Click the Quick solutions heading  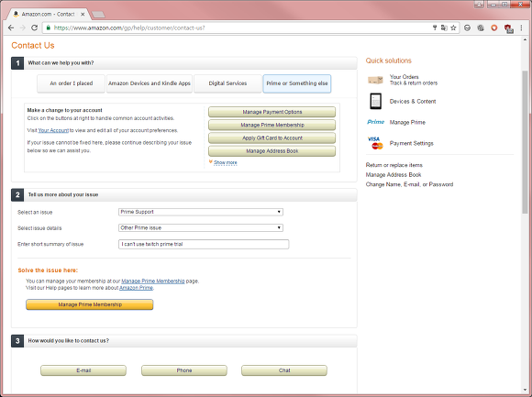389,61
